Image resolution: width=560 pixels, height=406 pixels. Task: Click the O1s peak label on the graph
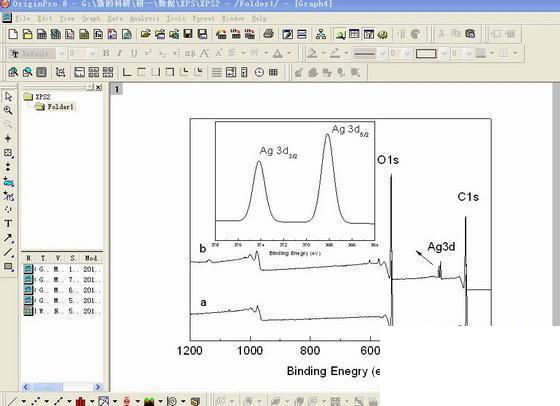(388, 160)
